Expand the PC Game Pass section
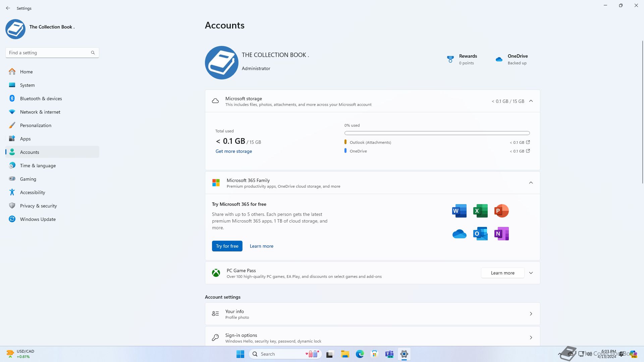The width and height of the screenshot is (644, 362). pyautogui.click(x=531, y=273)
